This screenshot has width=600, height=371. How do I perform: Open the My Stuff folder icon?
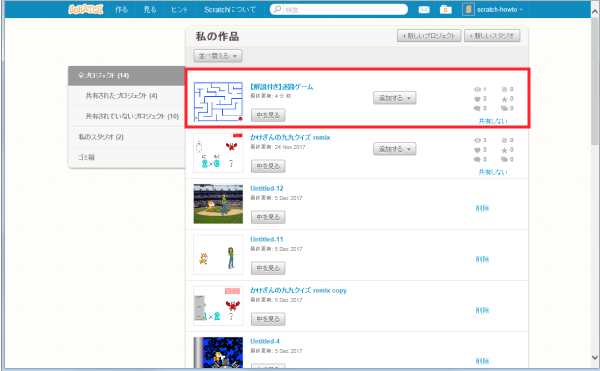pyautogui.click(x=445, y=10)
